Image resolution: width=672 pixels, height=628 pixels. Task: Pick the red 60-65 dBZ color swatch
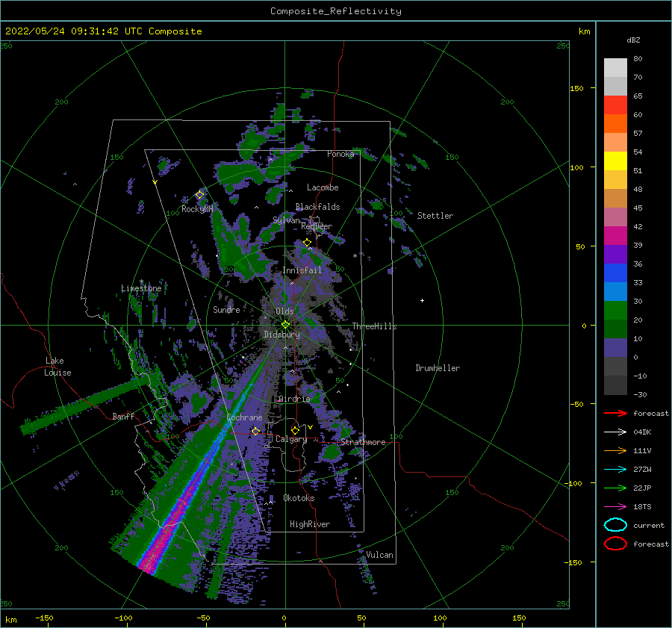click(615, 105)
